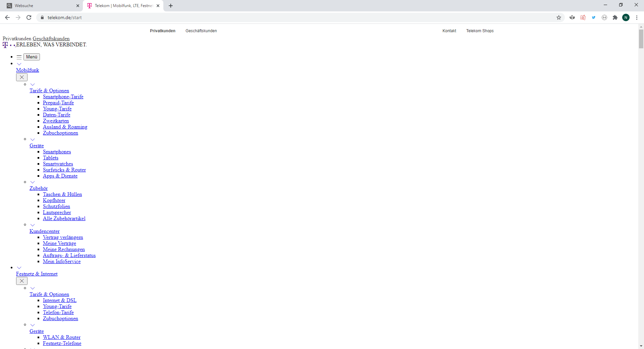This screenshot has height=349, width=644.
Task: Expand the chevron above Festnetz & Internet
Action: [x=19, y=267]
